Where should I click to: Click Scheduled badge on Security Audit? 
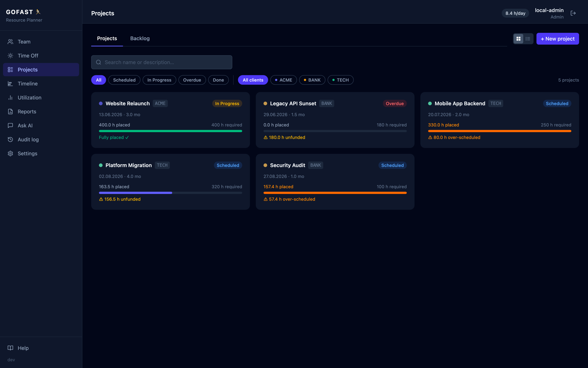point(392,165)
